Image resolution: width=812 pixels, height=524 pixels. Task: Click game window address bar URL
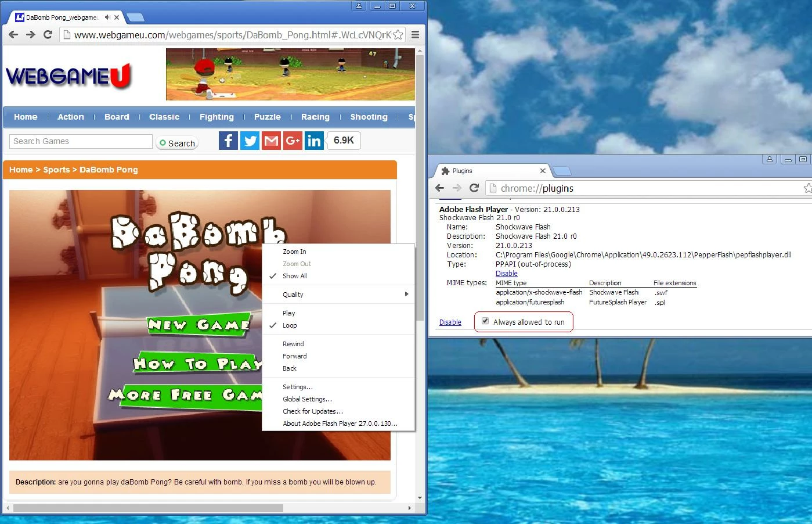[232, 35]
